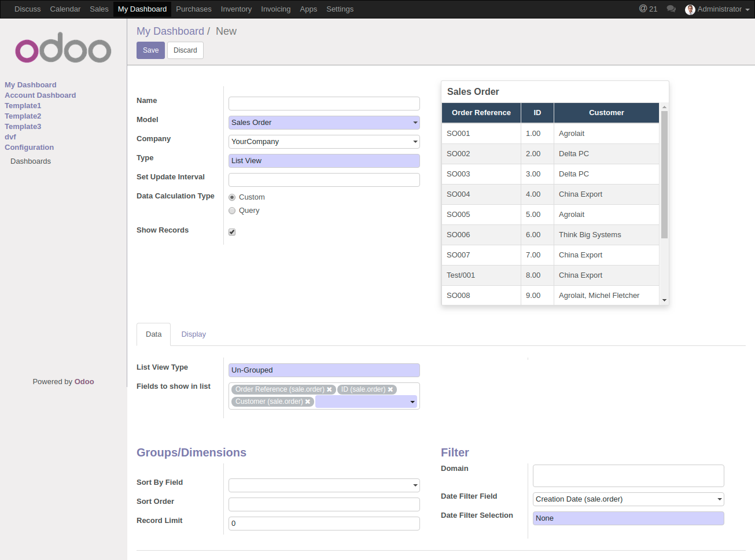Click into the Name input field
The image size is (755, 560).
point(324,104)
